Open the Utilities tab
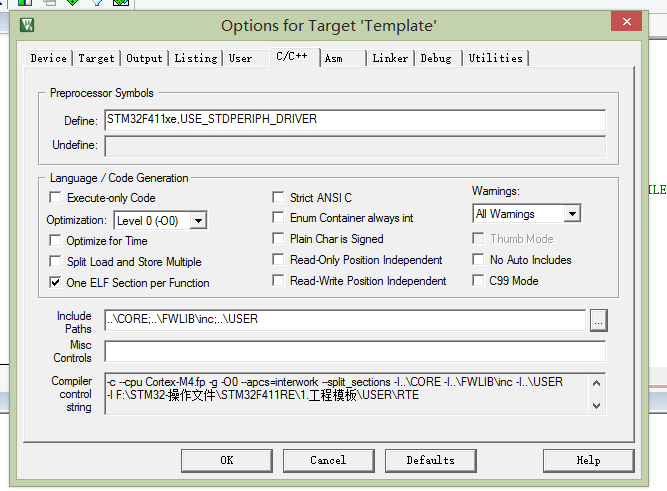 [x=496, y=58]
